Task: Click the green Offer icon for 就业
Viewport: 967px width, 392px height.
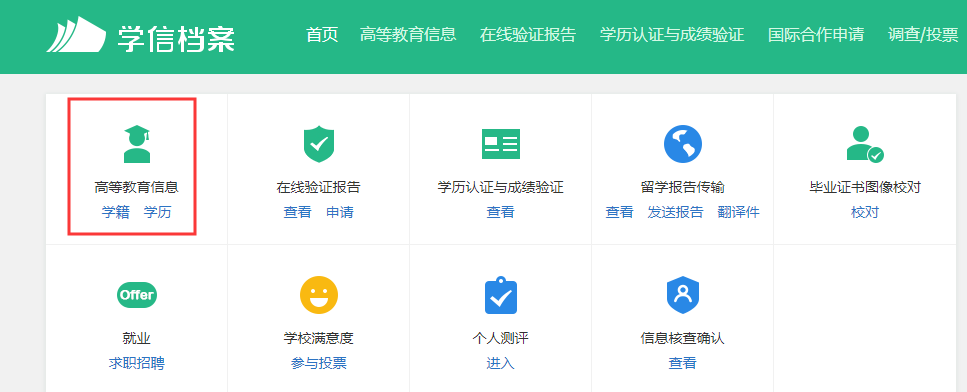Action: [x=137, y=295]
